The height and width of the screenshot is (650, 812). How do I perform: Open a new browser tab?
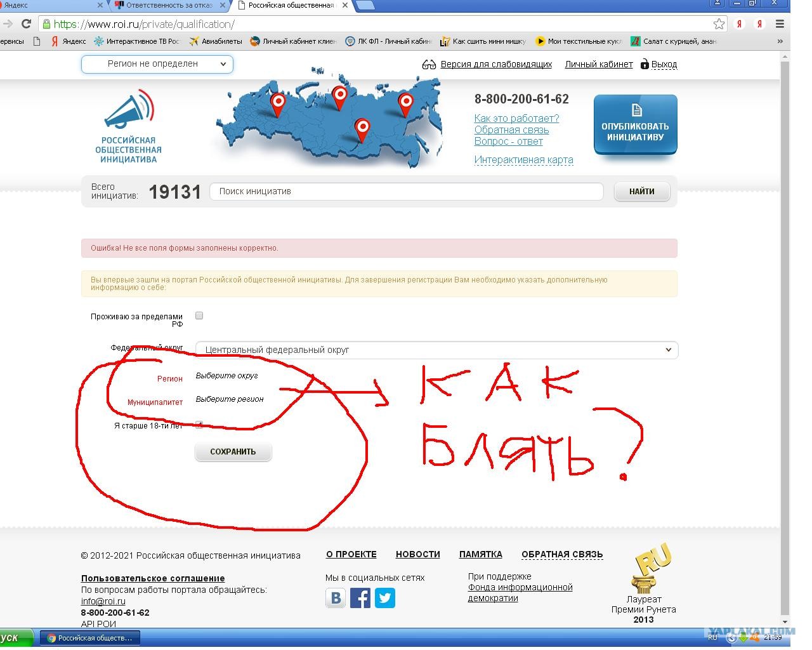coord(365,6)
